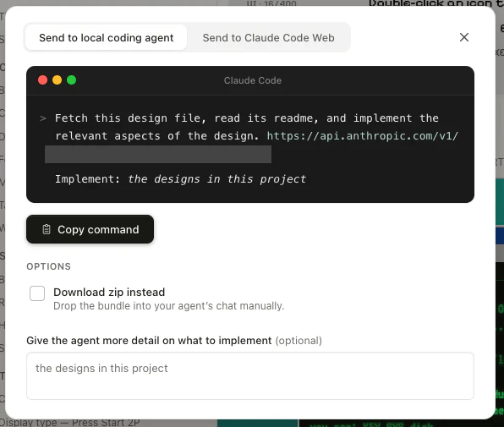This screenshot has width=504, height=427.
Task: Click the green traffic-light dot in terminal
Action: pyautogui.click(x=71, y=80)
